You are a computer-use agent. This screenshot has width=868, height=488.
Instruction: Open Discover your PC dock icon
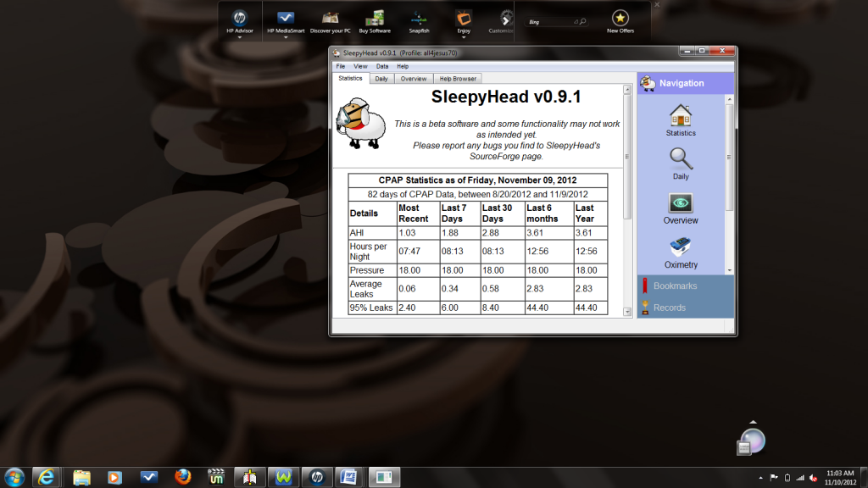click(x=331, y=19)
